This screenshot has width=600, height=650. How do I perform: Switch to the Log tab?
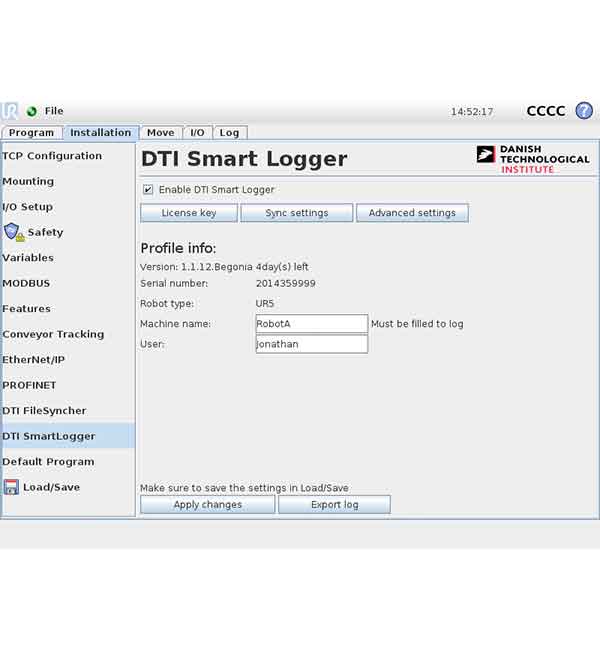point(229,133)
